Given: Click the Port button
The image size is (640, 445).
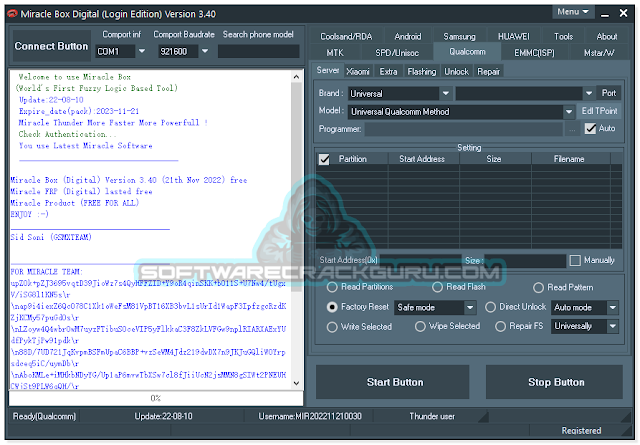Looking at the screenshot, I should pos(609,93).
